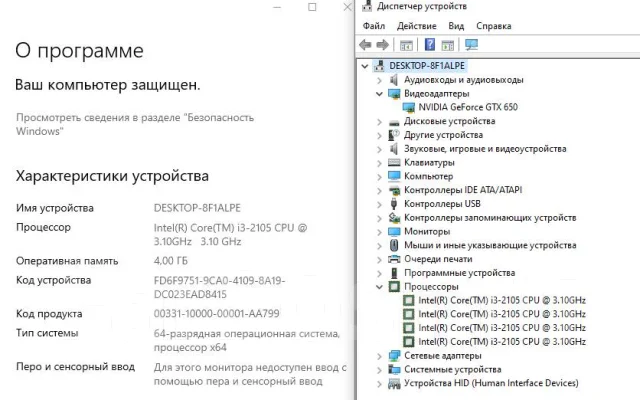Expand the Аудиовходы и аудиовыходы node
This screenshot has height=400, width=640.
tap(379, 80)
